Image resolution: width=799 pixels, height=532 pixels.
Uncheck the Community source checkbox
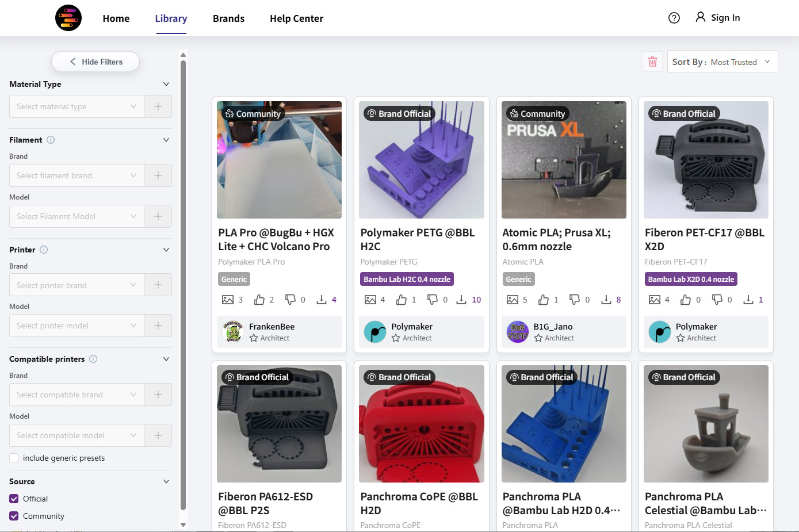pos(14,516)
